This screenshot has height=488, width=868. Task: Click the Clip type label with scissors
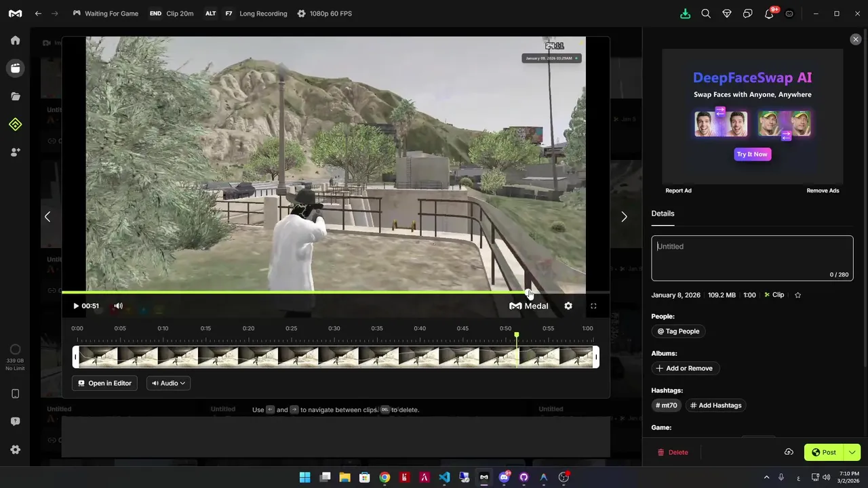774,295
